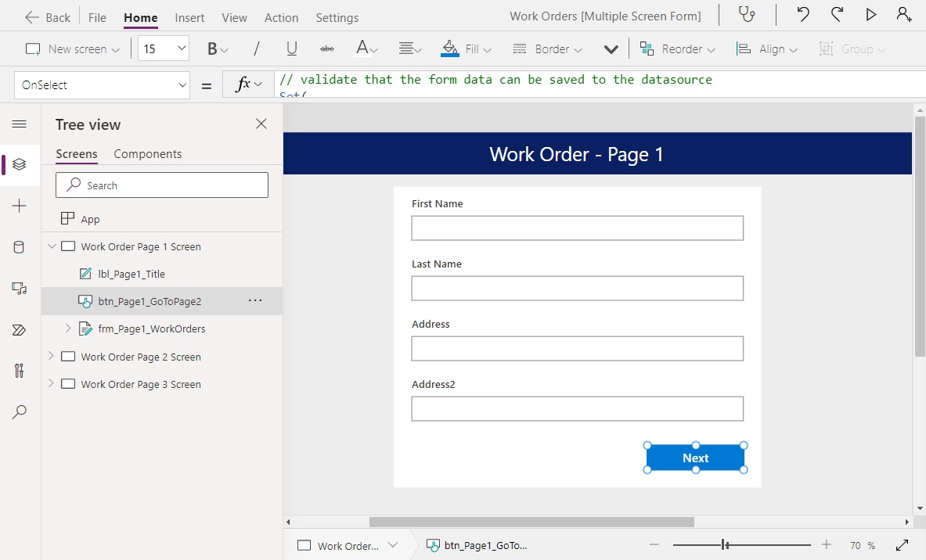
Task: Open the Search panel in the sidebar
Action: coord(20,411)
